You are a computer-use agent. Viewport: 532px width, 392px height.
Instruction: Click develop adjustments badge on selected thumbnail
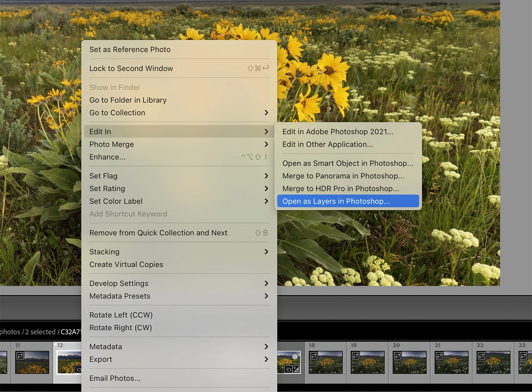click(296, 369)
